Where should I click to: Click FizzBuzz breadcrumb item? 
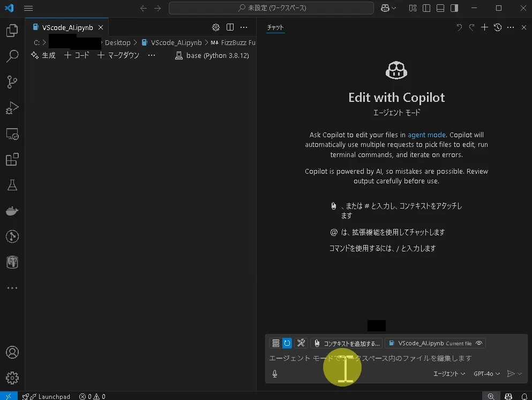(233, 43)
